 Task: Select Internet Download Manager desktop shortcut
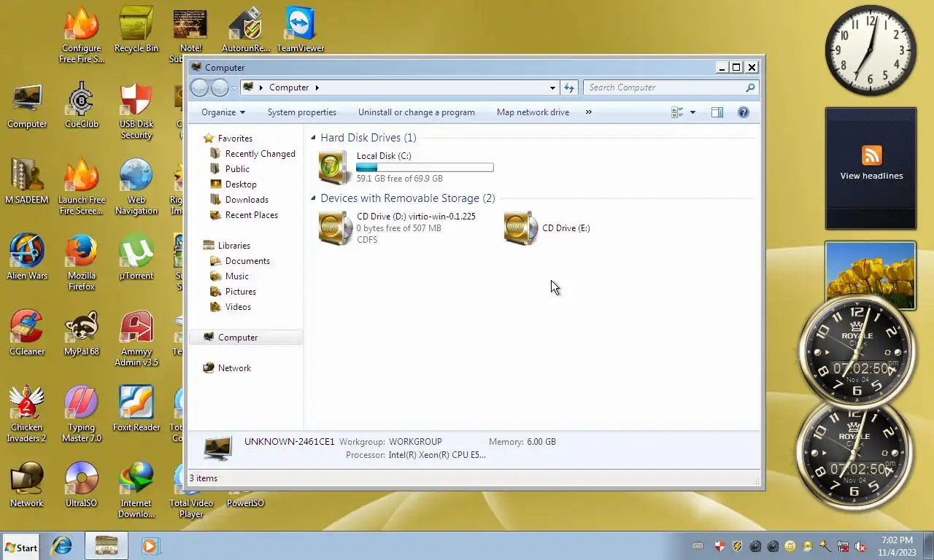click(136, 490)
